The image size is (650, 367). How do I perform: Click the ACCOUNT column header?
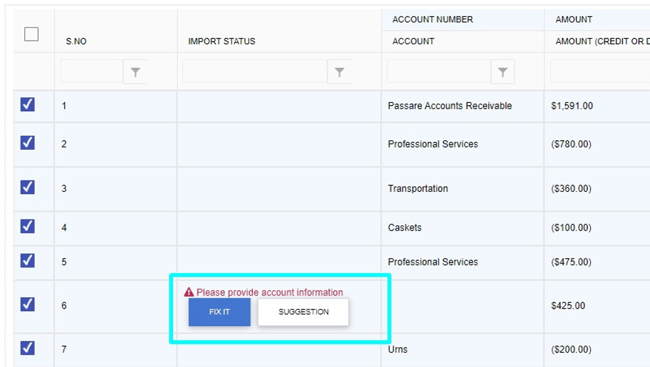coord(413,41)
